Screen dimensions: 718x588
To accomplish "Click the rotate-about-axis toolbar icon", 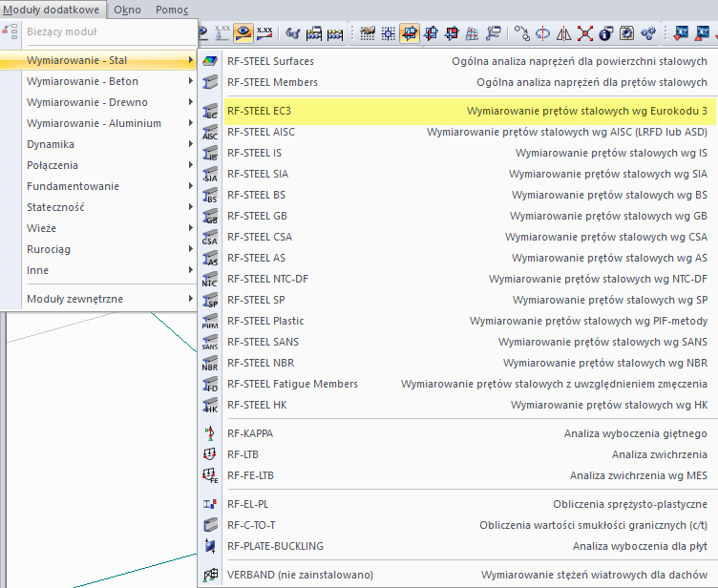I will [x=542, y=33].
